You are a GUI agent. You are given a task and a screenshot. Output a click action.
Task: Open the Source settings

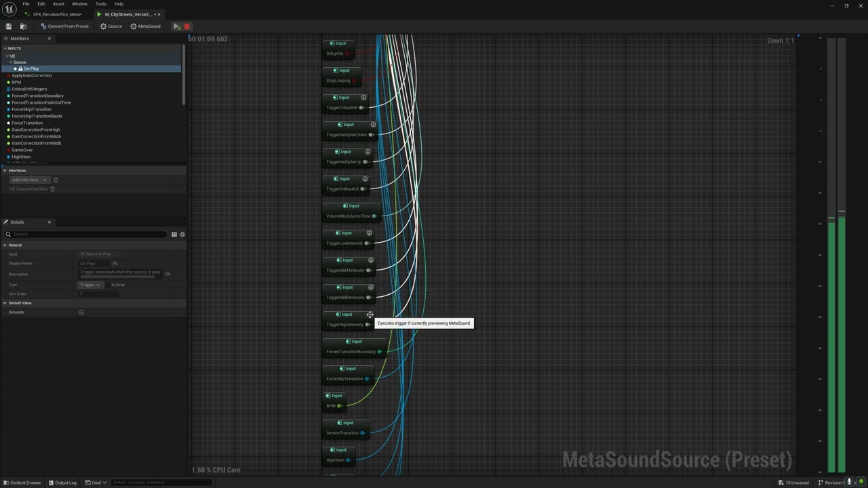(x=111, y=26)
